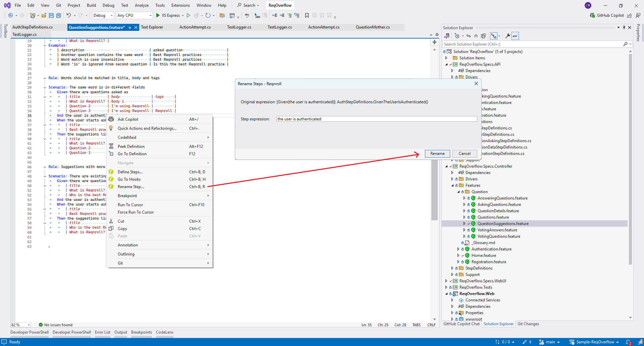Toggle Preview Selected Items button
This screenshot has height=346, width=644.
tap(515, 36)
